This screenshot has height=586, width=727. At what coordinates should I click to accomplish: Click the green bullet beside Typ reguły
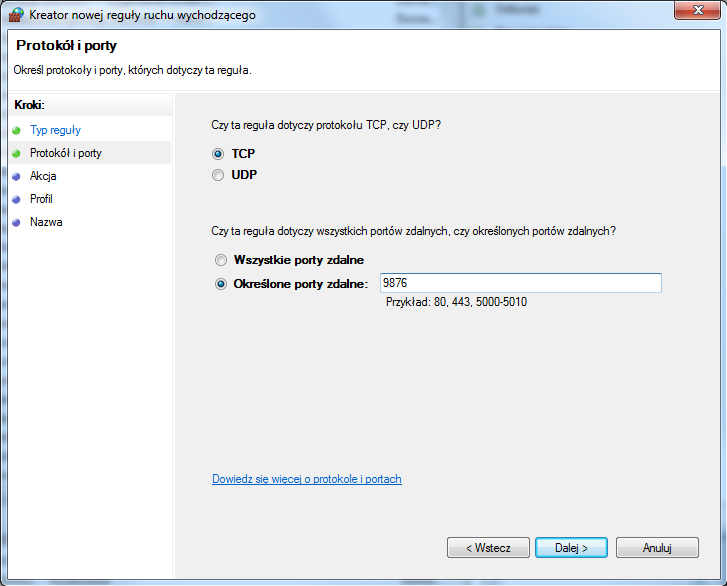point(16,130)
